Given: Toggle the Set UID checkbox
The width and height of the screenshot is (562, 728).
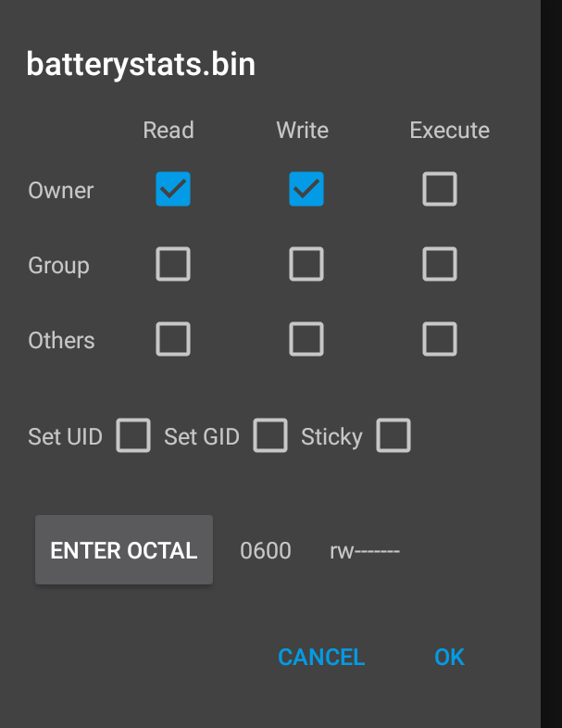Looking at the screenshot, I should pos(133,435).
